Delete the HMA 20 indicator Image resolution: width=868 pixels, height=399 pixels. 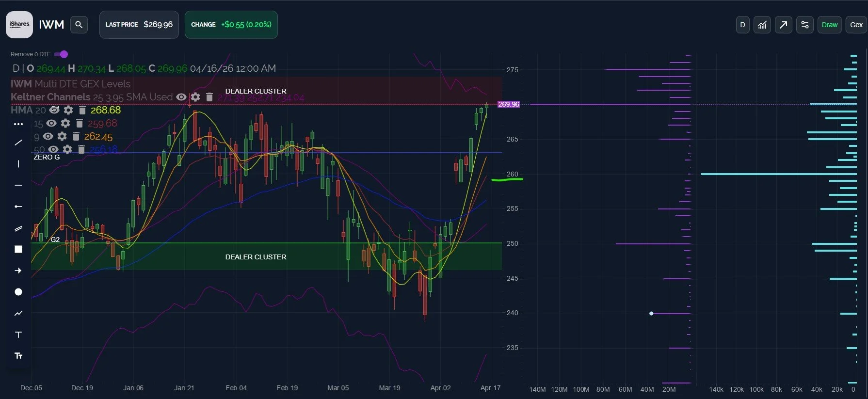click(x=82, y=110)
